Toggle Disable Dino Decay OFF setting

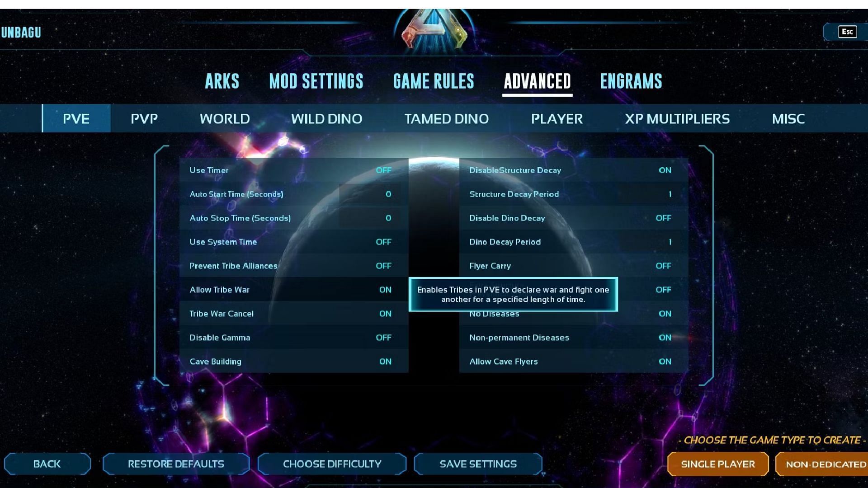(x=664, y=217)
